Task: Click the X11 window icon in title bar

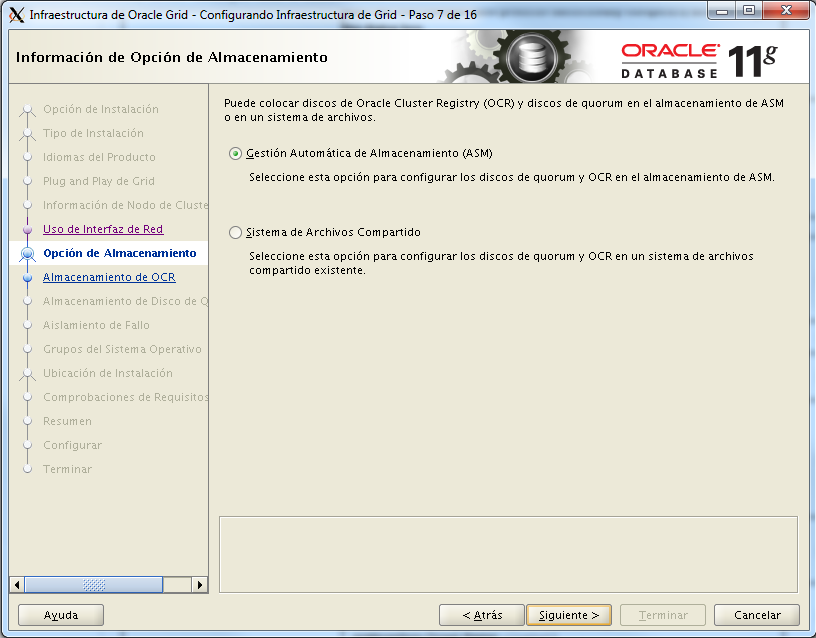Action: [x=17, y=15]
